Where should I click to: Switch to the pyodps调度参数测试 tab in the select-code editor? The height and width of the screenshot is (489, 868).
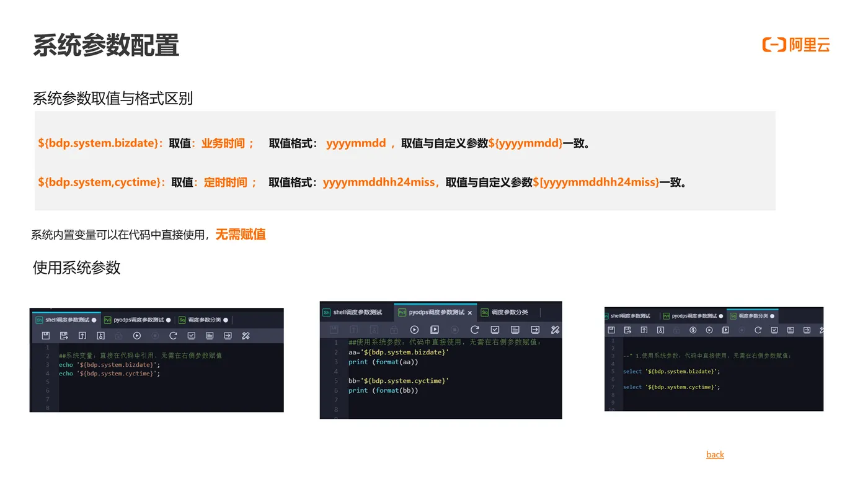(x=692, y=316)
